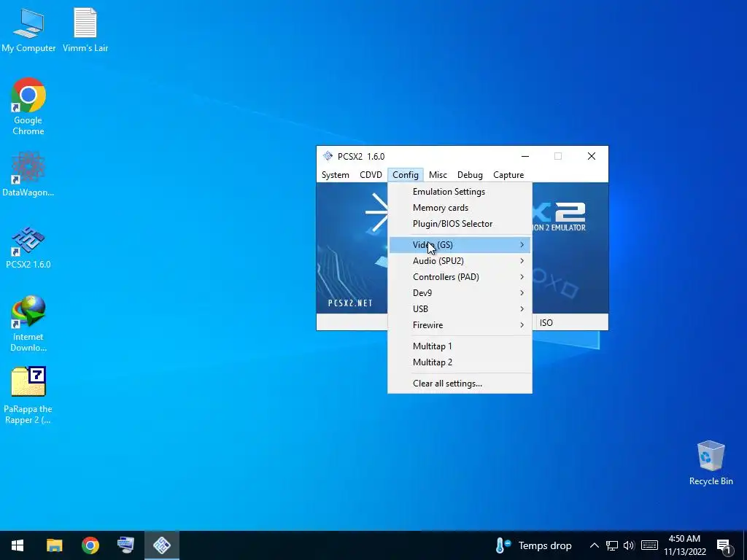Open Chrome from the taskbar
Screen dimensions: 747x560
coord(90,545)
